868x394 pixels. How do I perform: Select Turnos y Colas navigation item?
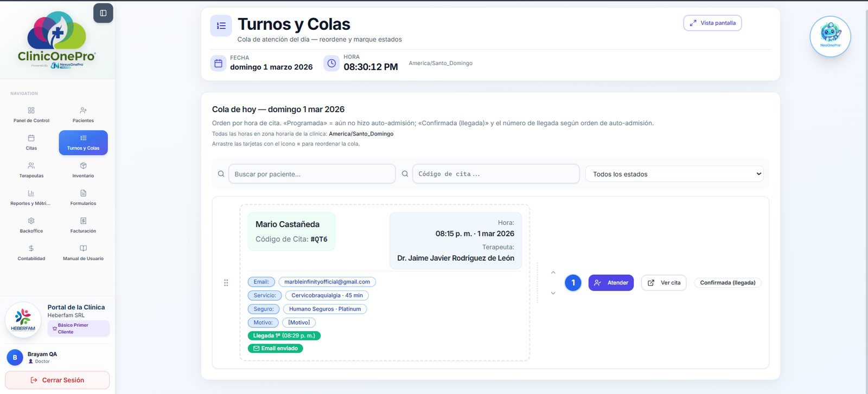tap(83, 143)
